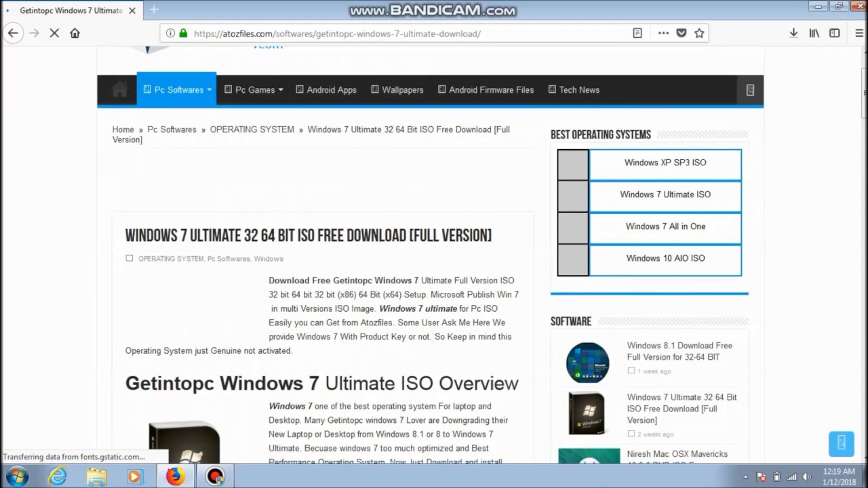Open Windows 8.1 Download Free article link

tap(679, 351)
